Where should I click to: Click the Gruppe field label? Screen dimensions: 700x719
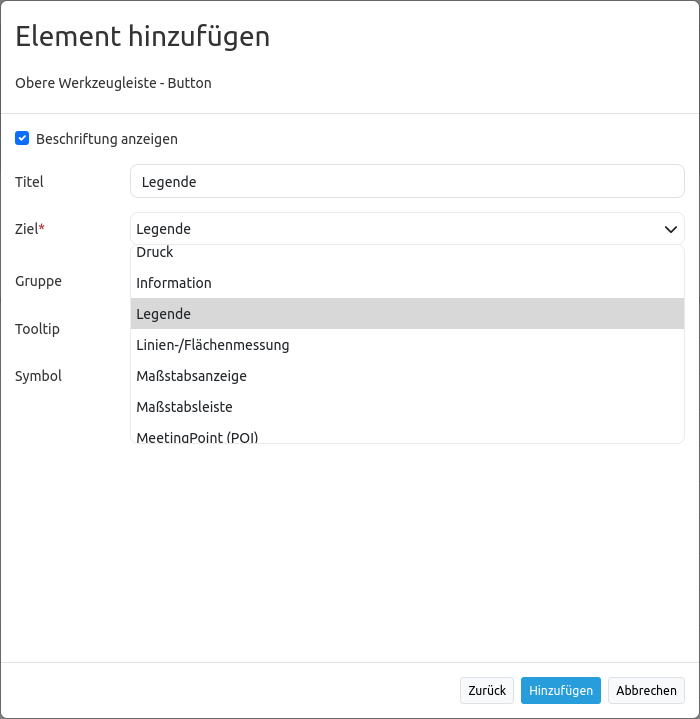[x=38, y=281]
